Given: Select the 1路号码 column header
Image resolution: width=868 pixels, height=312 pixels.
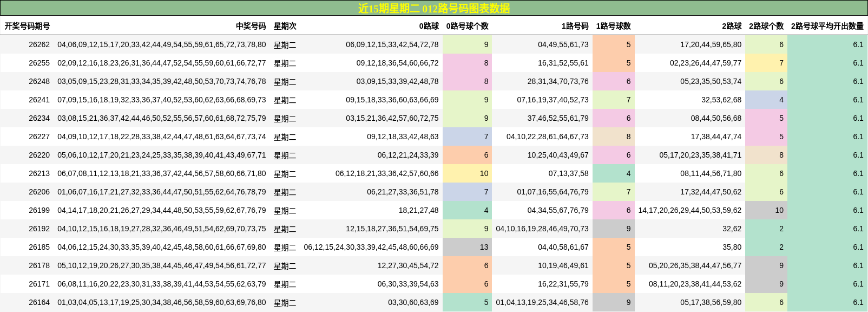Looking at the screenshot, I should [x=575, y=26].
